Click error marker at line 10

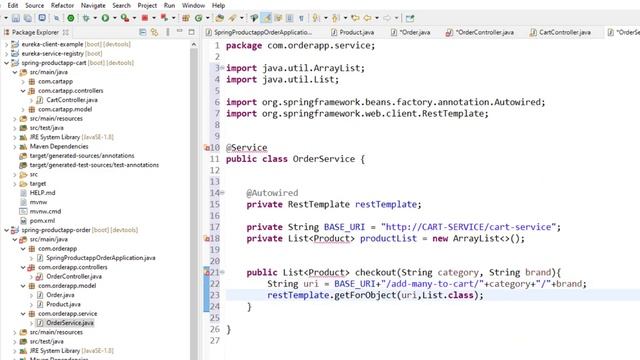pyautogui.click(x=207, y=148)
